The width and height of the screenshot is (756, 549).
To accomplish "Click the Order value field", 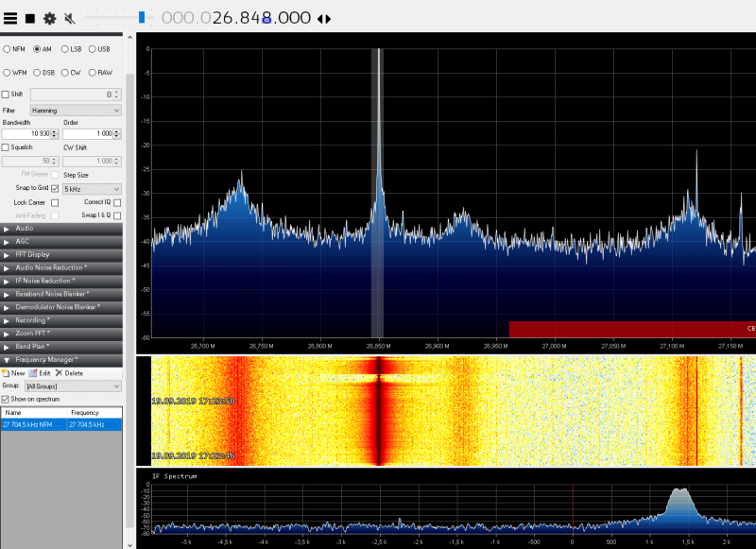I will [x=92, y=134].
